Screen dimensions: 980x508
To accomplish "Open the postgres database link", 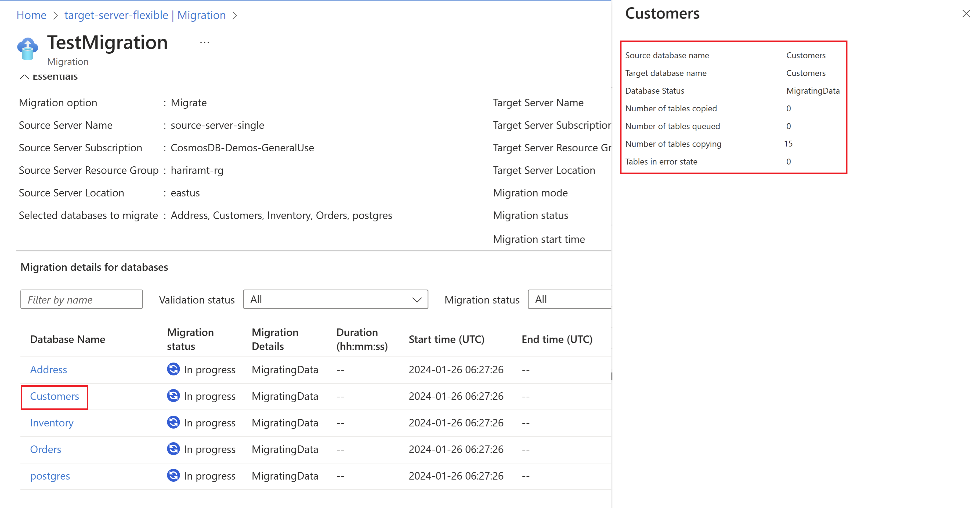I will click(x=50, y=476).
